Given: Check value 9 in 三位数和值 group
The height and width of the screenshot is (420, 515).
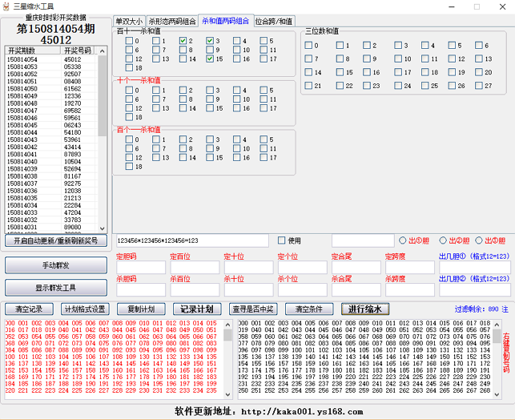Looking at the screenshot, I should pyautogui.click(x=367, y=59).
